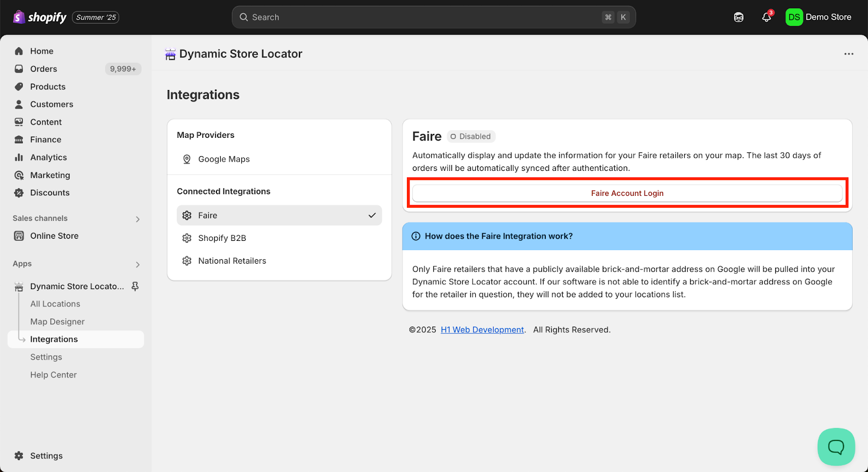This screenshot has height=472, width=868.
Task: Click 'How does the Faire Integration work?' heading
Action: [x=499, y=236]
